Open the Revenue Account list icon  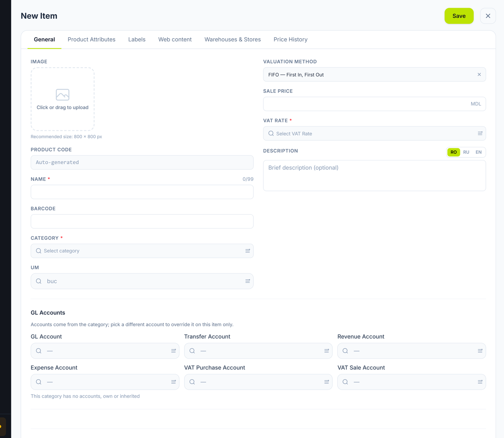point(480,351)
